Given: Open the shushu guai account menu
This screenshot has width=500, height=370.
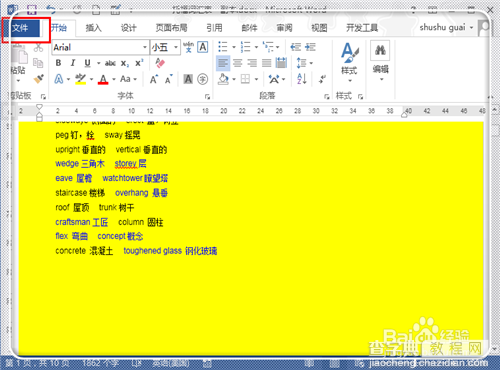Looking at the screenshot, I should click(446, 27).
